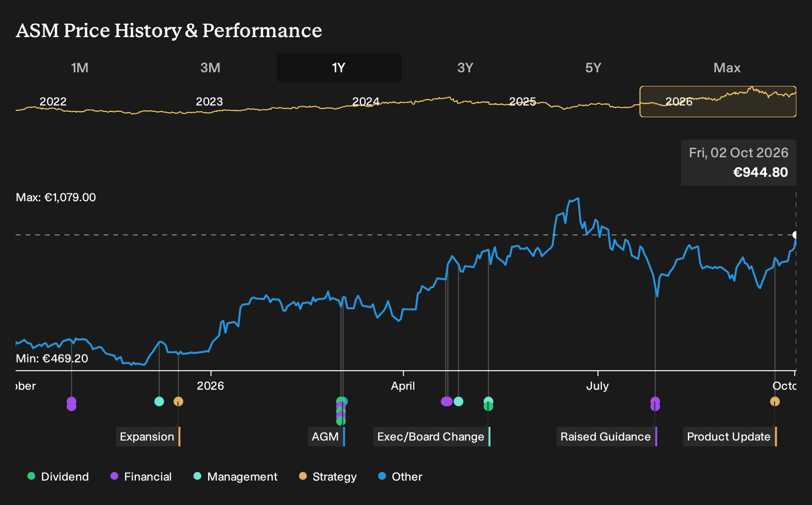Viewport: 812px width, 505px height.
Task: Click the purple Financial marker near October start
Action: (71, 404)
